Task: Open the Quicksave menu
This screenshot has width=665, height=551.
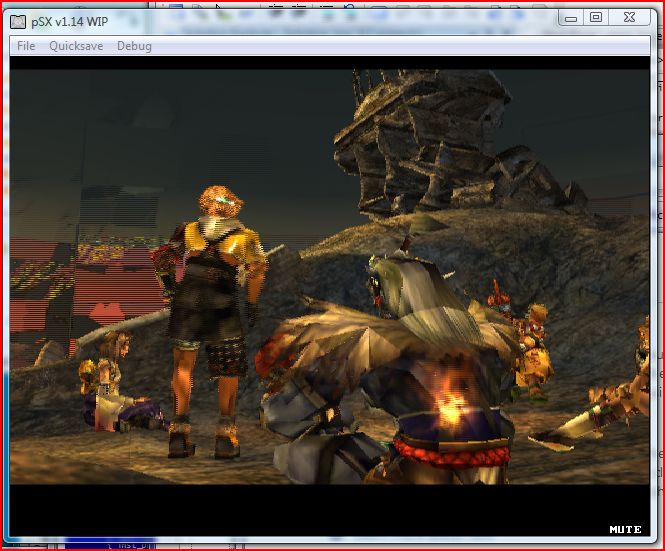Action: 76,46
